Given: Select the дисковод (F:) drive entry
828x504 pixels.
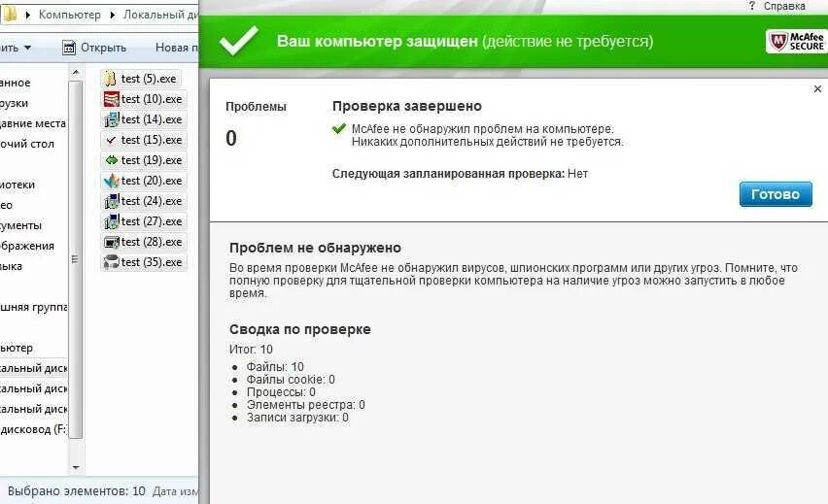Looking at the screenshot, I should click(33, 429).
